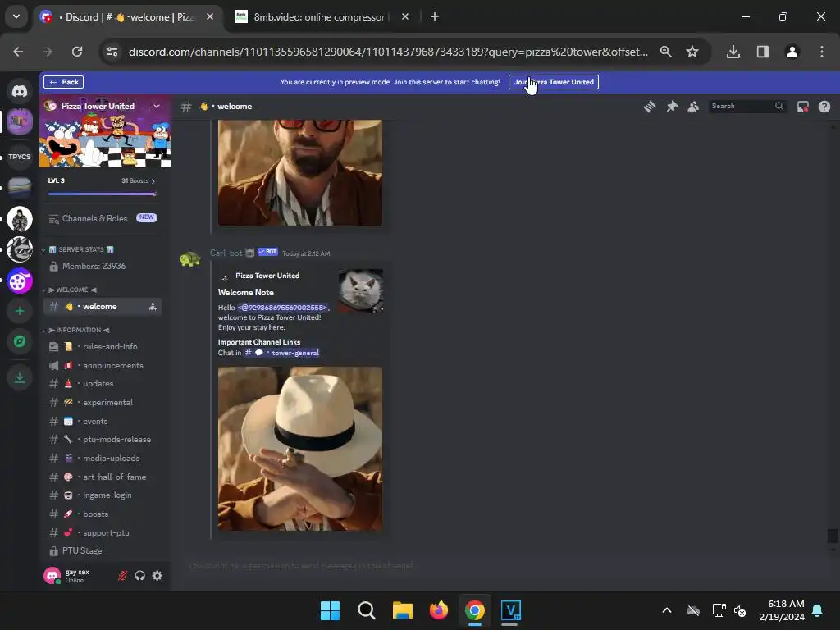Open the events channel
This screenshot has width=840, height=630.
tap(103, 421)
